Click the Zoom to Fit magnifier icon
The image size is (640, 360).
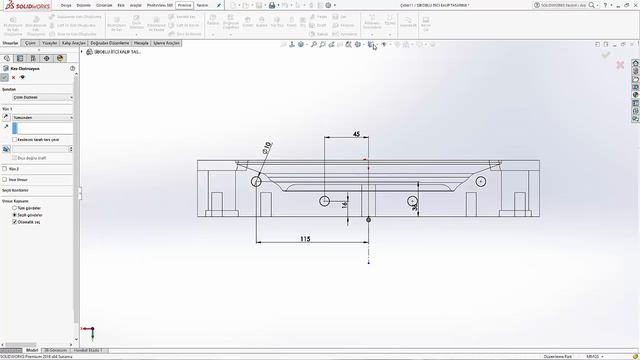point(313,44)
